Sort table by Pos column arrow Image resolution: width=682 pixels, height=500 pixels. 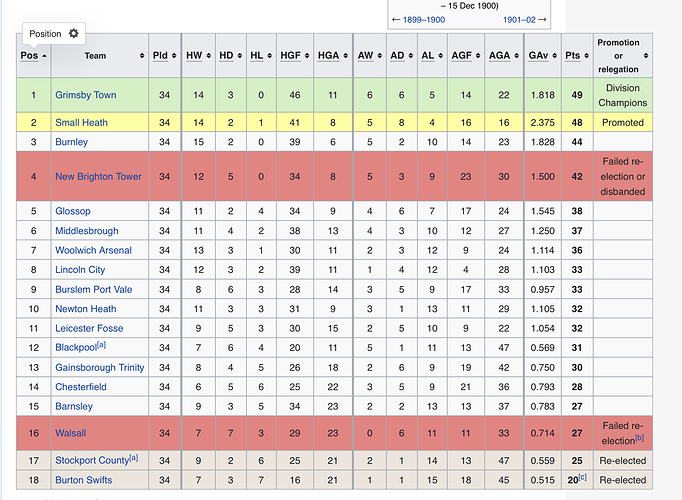44,56
